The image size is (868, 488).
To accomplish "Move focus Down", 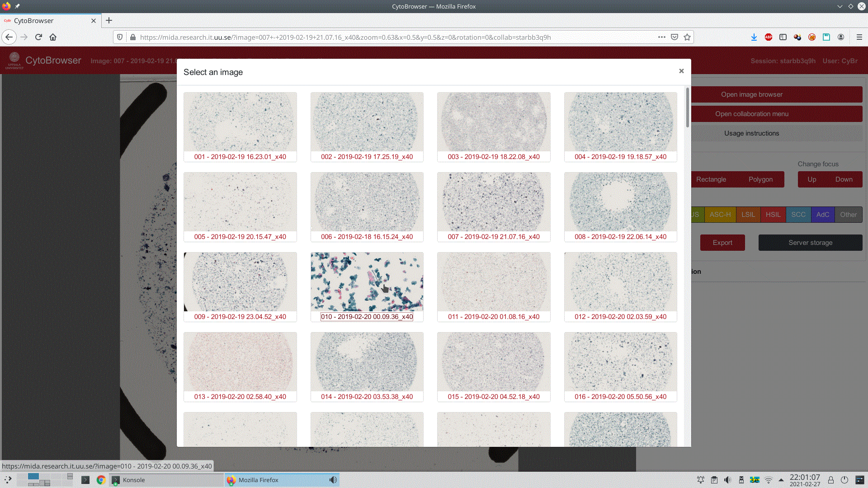I will tap(844, 179).
